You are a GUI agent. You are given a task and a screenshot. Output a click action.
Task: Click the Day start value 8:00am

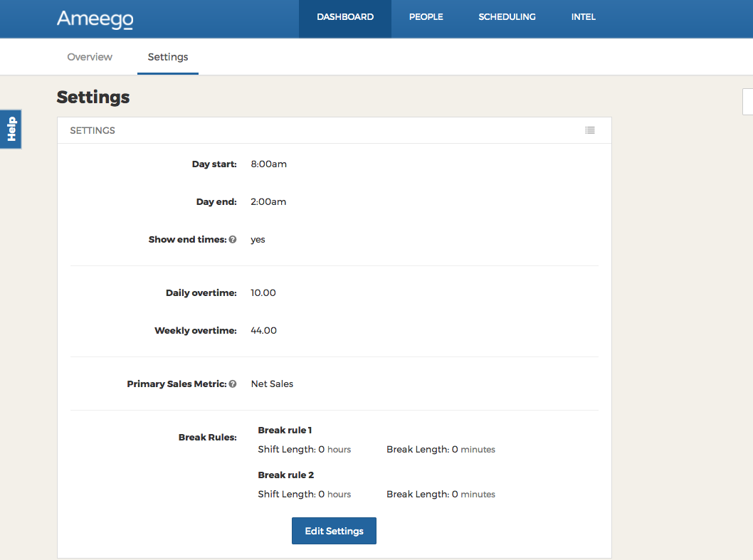269,164
